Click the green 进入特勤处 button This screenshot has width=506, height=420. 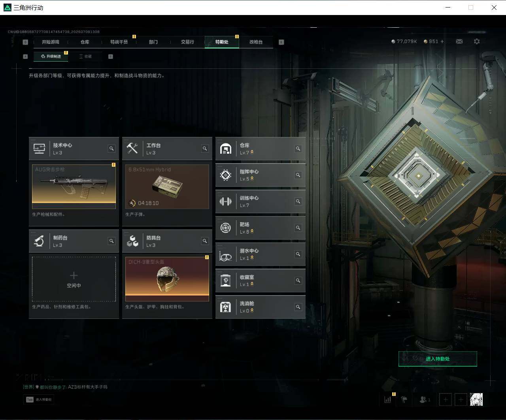point(438,359)
